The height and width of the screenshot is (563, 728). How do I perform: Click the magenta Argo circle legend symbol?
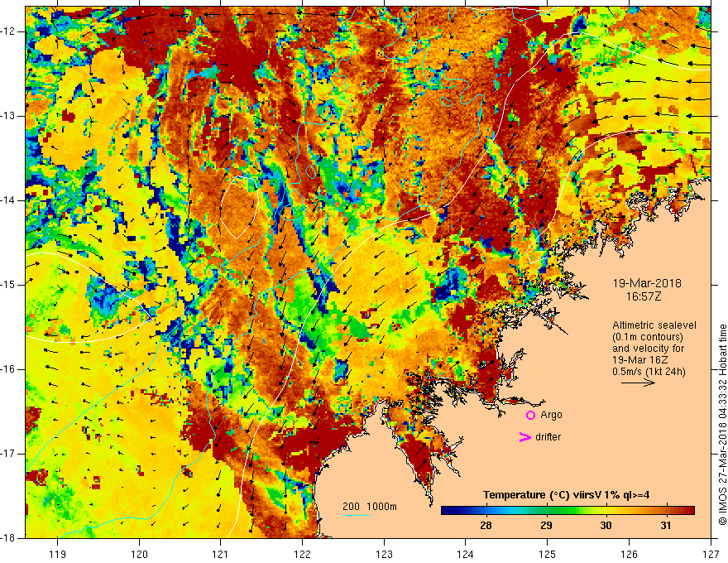coord(530,416)
